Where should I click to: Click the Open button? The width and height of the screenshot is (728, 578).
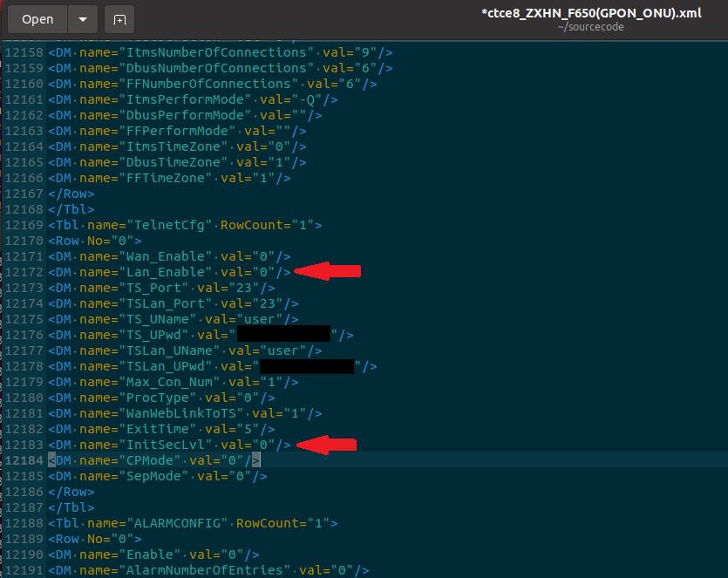point(37,18)
